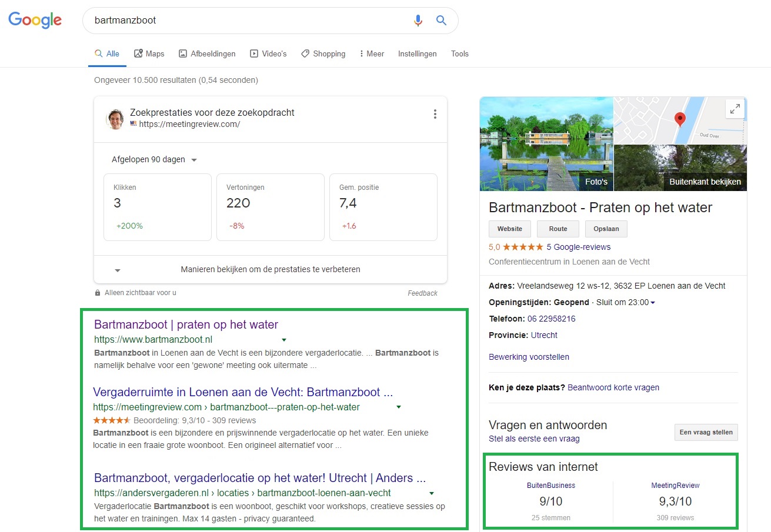
Task: Open the dropdown arrow next to andersvergaderen.nl URL
Action: (432, 493)
